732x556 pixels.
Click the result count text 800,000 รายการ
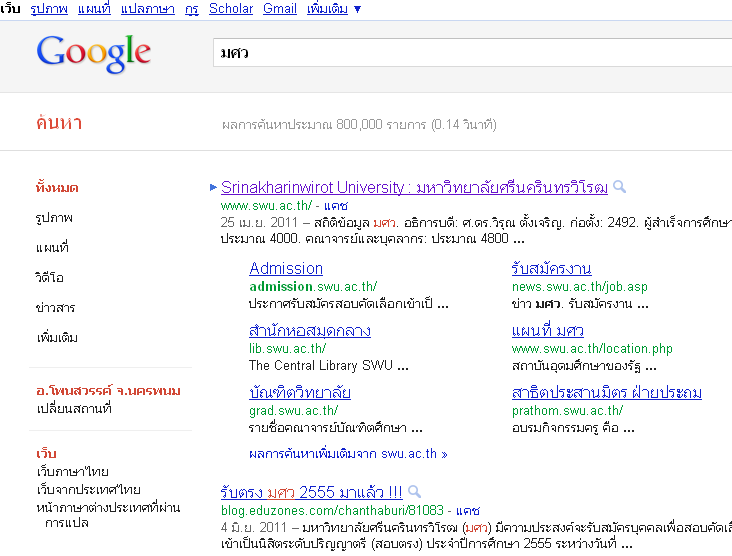click(380, 125)
